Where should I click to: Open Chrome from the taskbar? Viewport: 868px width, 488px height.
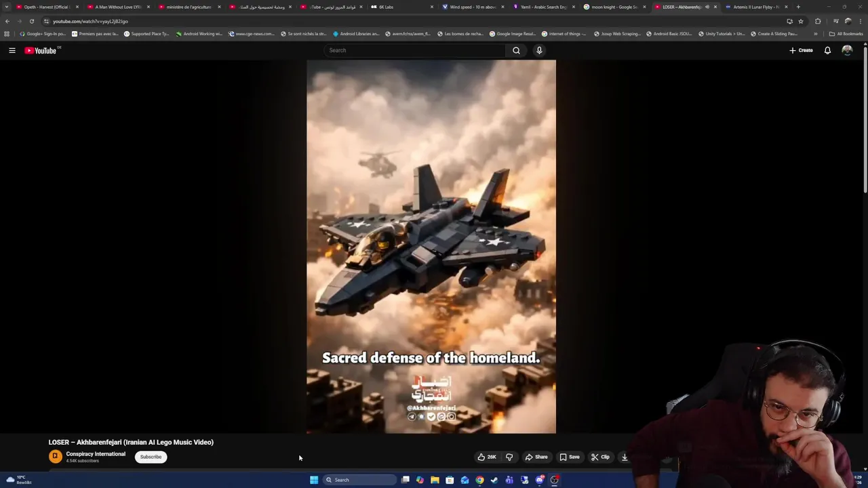pyautogui.click(x=479, y=480)
